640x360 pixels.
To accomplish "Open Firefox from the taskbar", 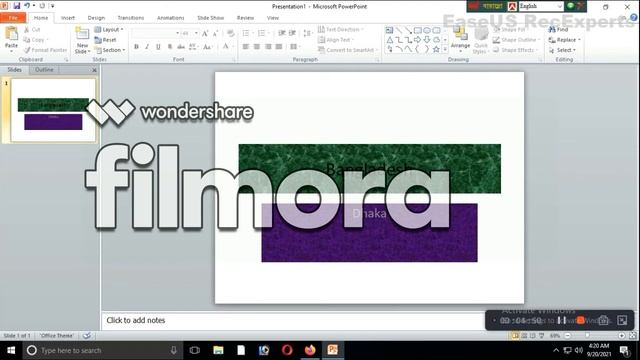I will point(310,350).
